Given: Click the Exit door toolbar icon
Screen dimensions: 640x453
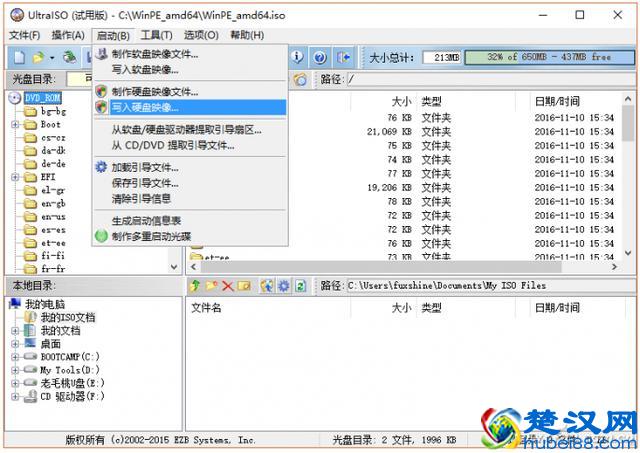Looking at the screenshot, I should click(x=343, y=58).
